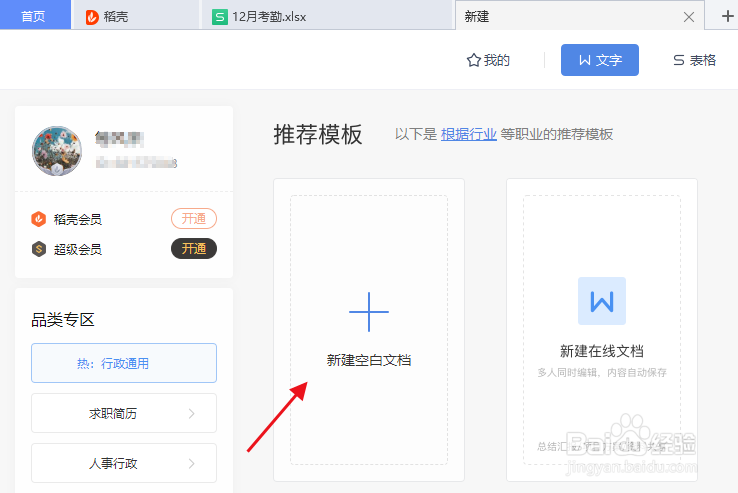Image resolution: width=738 pixels, height=493 pixels.
Task: Click the 根据行业 link
Action: click(469, 134)
